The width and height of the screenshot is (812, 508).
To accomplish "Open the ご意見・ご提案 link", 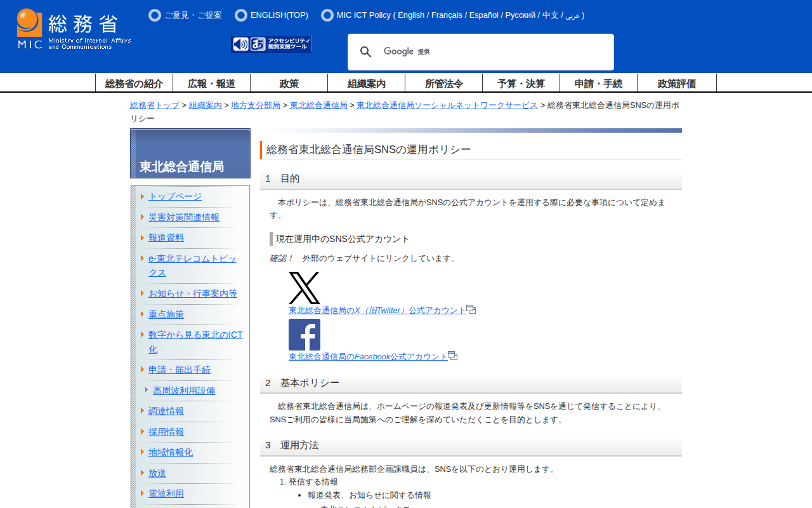I will [193, 15].
